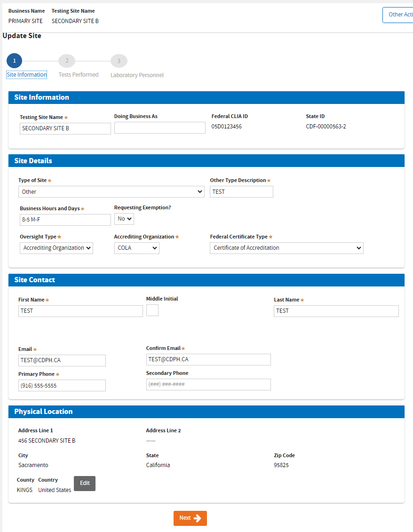Open the Oversight Type dropdown
This screenshot has height=532, width=413.
[56, 248]
